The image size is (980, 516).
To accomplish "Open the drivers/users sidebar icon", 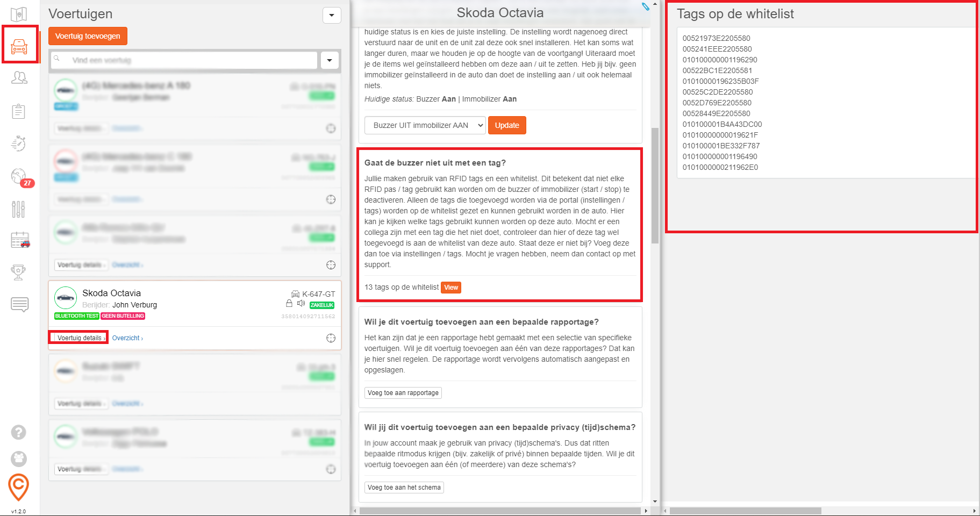I will point(19,78).
